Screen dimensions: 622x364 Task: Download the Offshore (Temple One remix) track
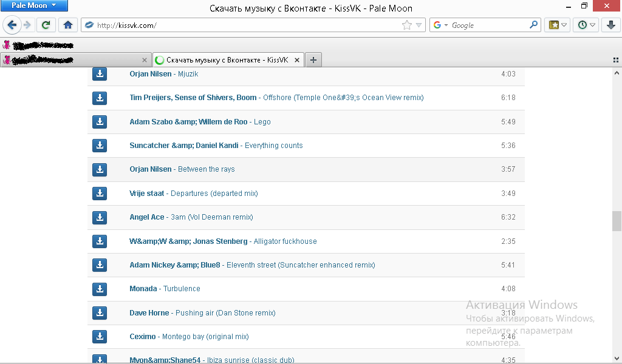[100, 98]
